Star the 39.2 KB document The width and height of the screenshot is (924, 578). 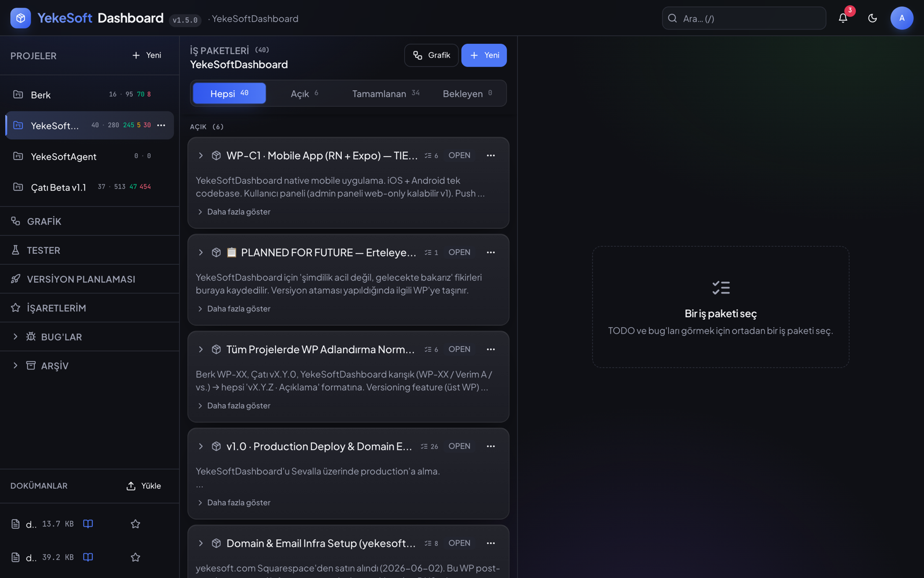coord(136,558)
